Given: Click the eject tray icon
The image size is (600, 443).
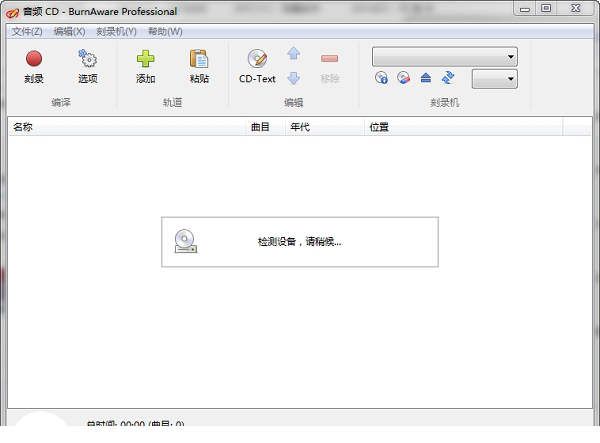Looking at the screenshot, I should click(x=426, y=78).
